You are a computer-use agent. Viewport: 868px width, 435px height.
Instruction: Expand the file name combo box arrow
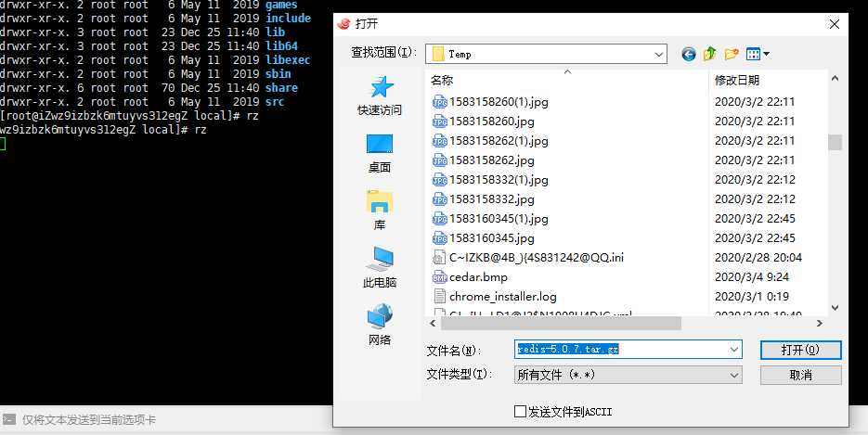734,350
